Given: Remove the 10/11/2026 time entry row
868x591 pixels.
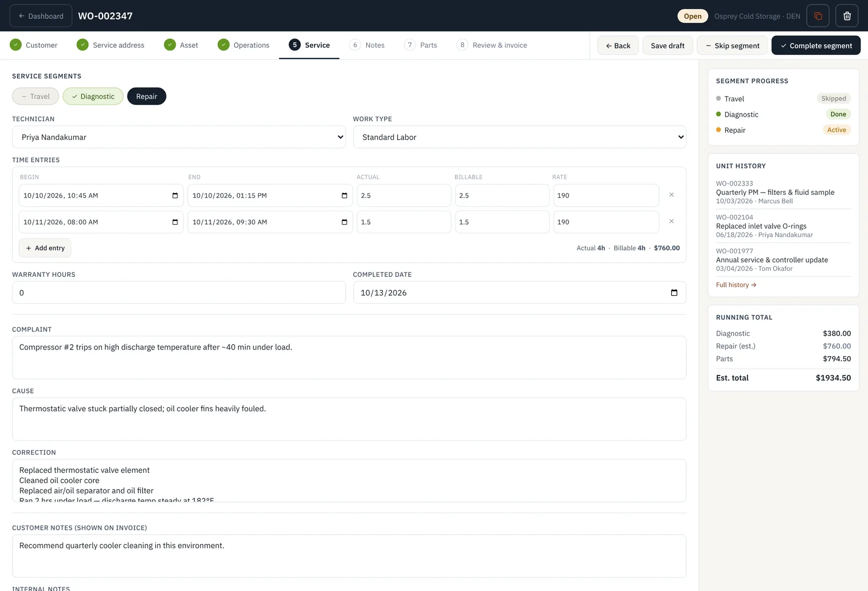Looking at the screenshot, I should (x=672, y=221).
